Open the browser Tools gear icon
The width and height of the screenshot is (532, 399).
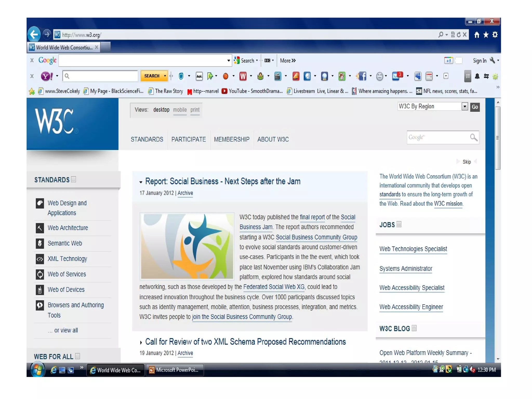tap(495, 35)
